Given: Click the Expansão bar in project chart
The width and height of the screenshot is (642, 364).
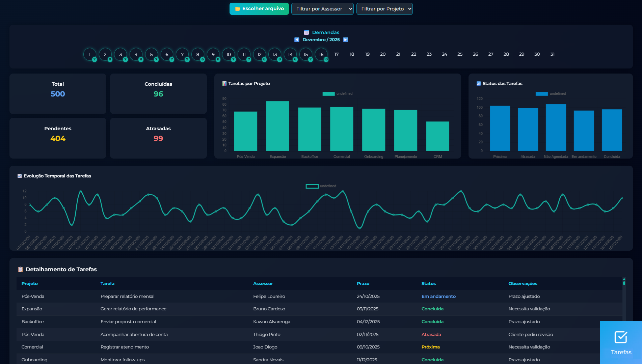Looking at the screenshot, I should pyautogui.click(x=277, y=126).
